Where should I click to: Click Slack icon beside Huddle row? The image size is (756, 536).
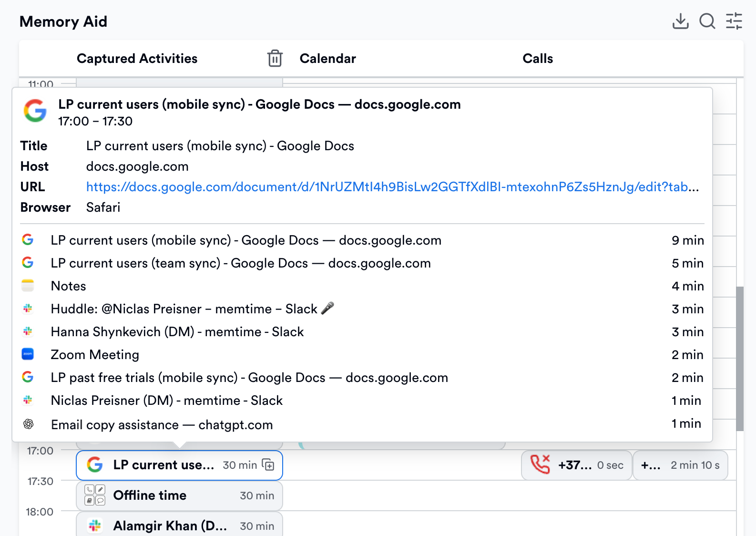(x=28, y=309)
